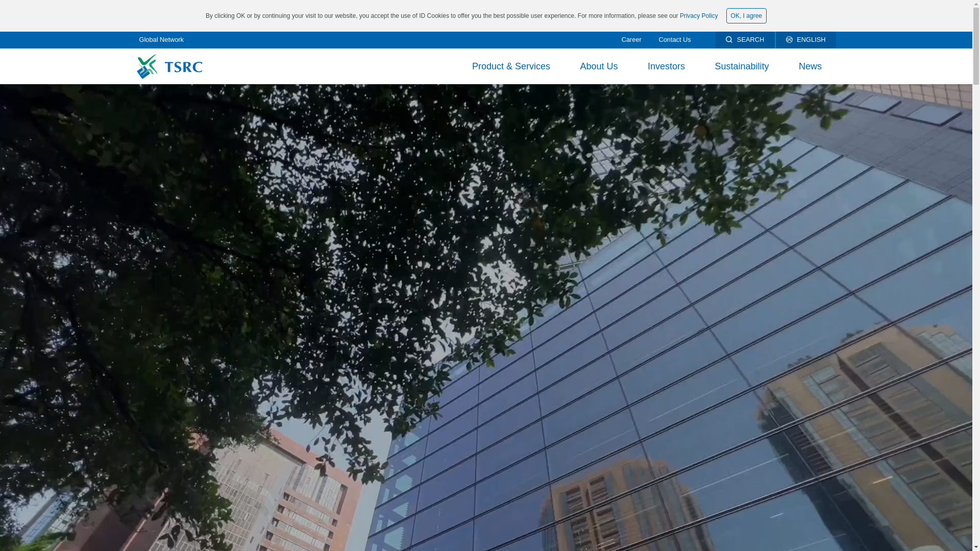Screen dimensions: 980x551
Task: Open the Privacy Policy link
Action: [x=698, y=16]
